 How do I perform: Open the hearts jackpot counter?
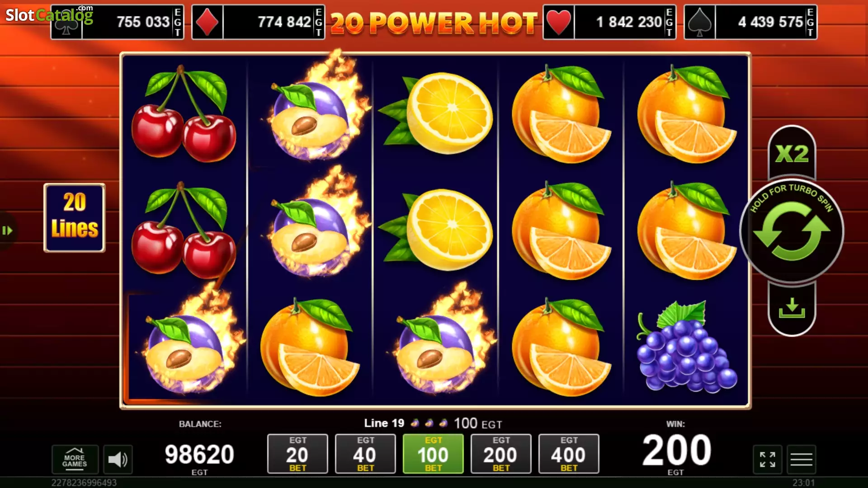(x=609, y=22)
